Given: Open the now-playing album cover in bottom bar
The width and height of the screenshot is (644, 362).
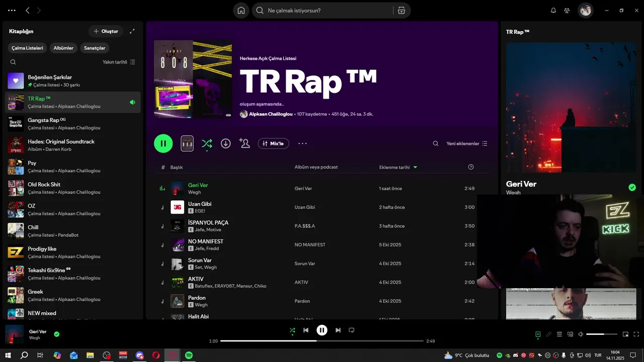Looking at the screenshot, I should click(x=14, y=334).
